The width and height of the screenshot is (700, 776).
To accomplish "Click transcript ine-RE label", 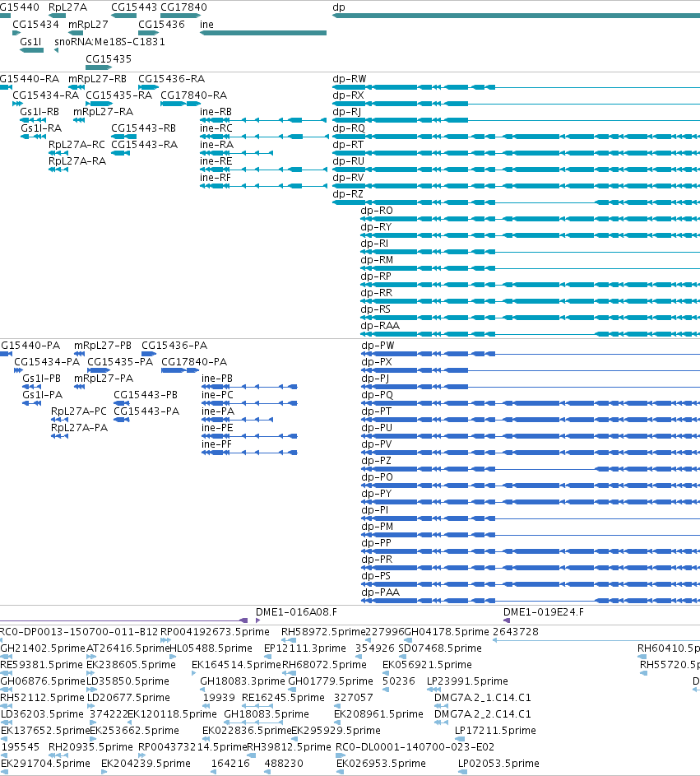I will click(x=216, y=161).
